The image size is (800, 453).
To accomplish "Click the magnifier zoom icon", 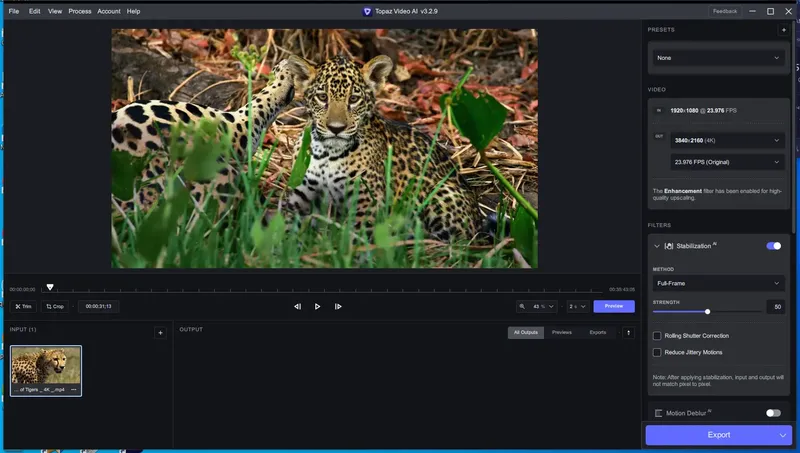I will click(x=522, y=307).
